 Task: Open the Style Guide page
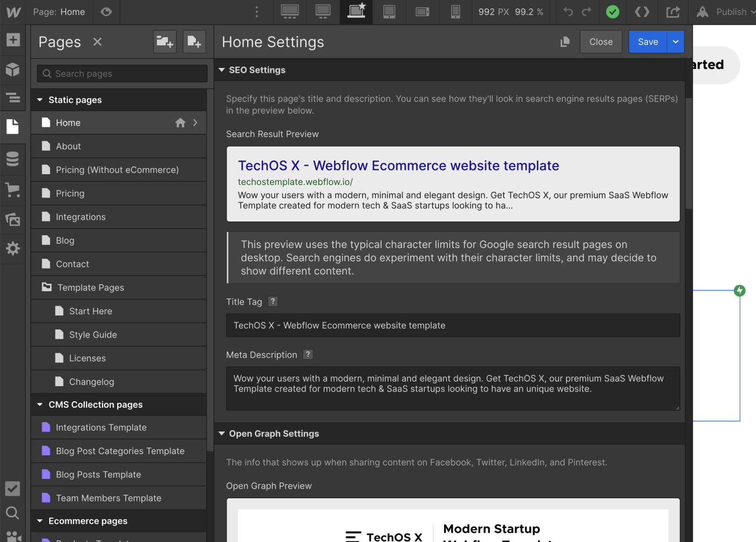pos(93,335)
